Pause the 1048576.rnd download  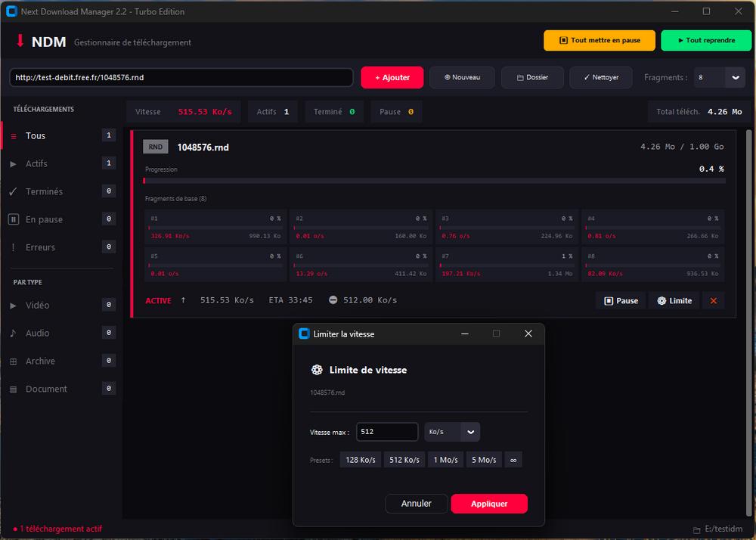tap(621, 301)
